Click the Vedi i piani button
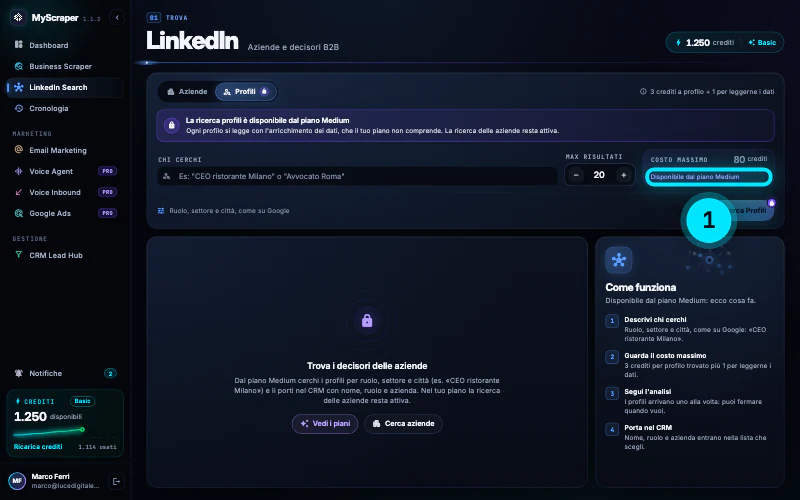 click(325, 423)
